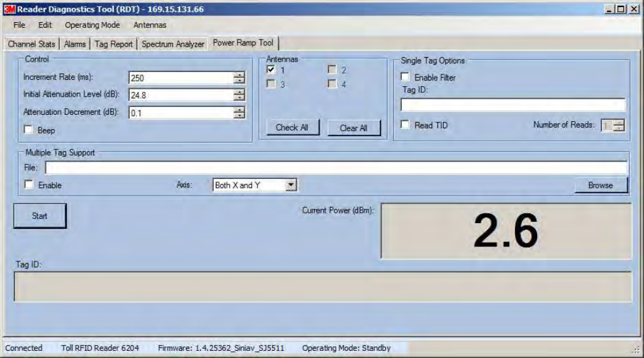Toggle Multiple Tag Support Enable checkbox
Viewport: 644px width, 358px height.
[x=29, y=185]
